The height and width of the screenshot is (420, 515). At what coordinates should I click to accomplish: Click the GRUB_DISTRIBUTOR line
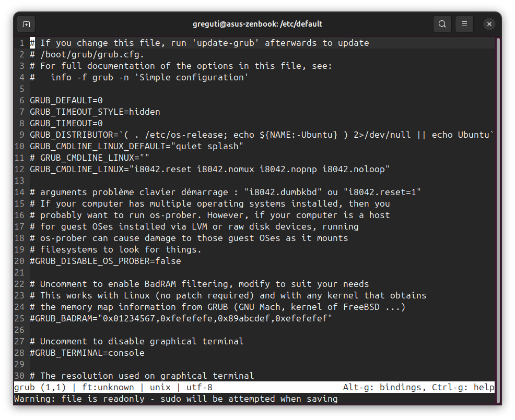[262, 135]
